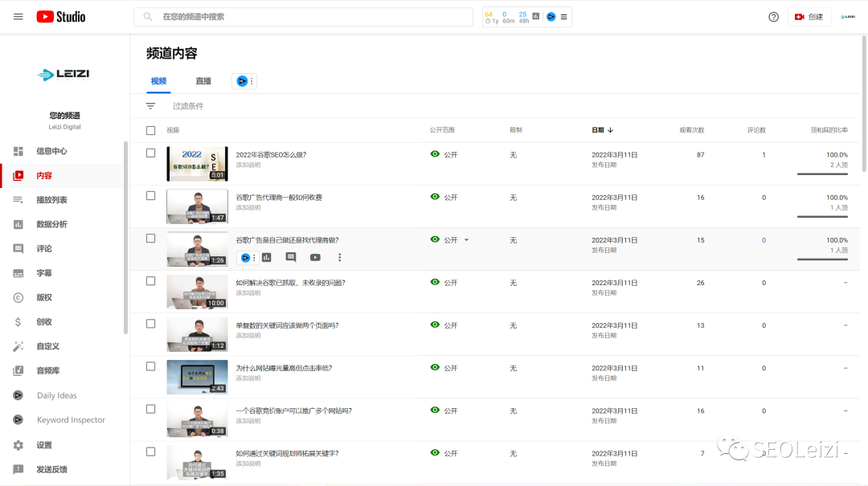This screenshot has height=486, width=868.
Task: Switch to the 直播 tab
Action: pos(203,81)
